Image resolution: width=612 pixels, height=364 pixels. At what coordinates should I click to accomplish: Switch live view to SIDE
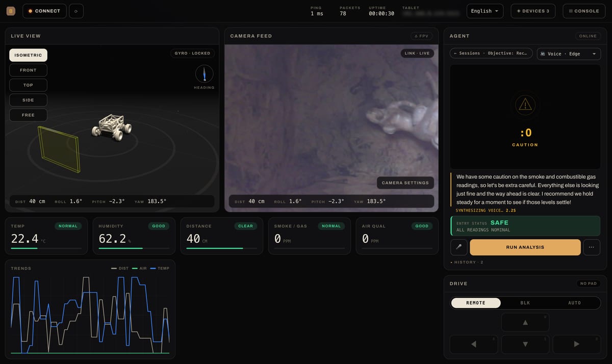pos(28,100)
